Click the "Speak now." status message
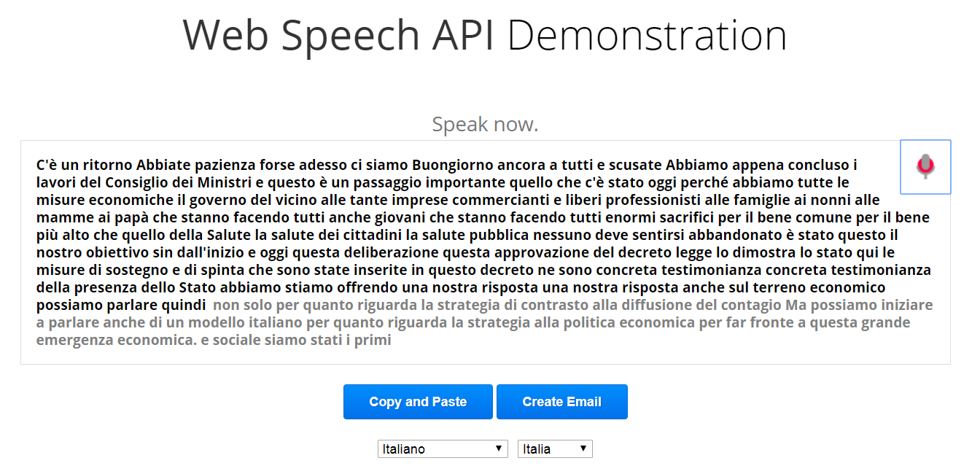980x466 pixels. point(485,125)
